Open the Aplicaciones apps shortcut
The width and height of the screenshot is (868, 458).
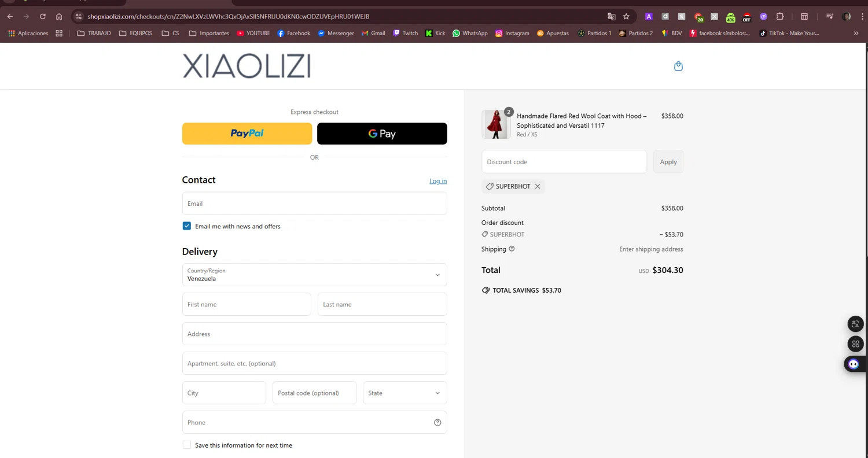(28, 34)
